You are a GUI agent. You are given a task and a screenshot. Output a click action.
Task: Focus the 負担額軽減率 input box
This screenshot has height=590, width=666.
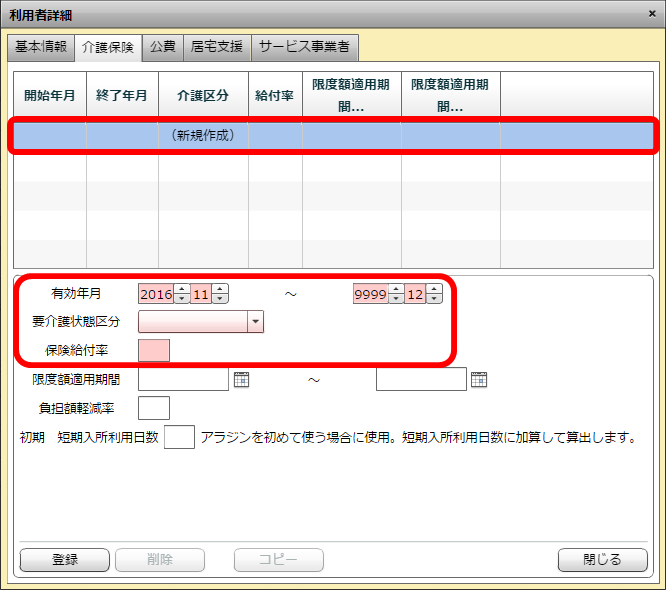coord(154,408)
